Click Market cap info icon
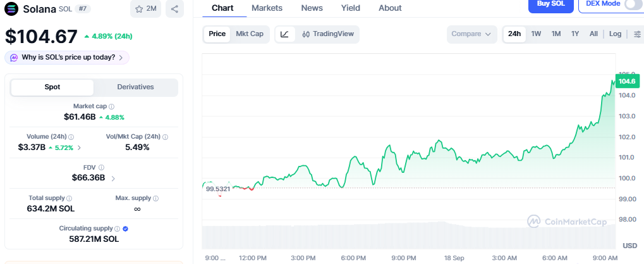 pyautogui.click(x=112, y=106)
